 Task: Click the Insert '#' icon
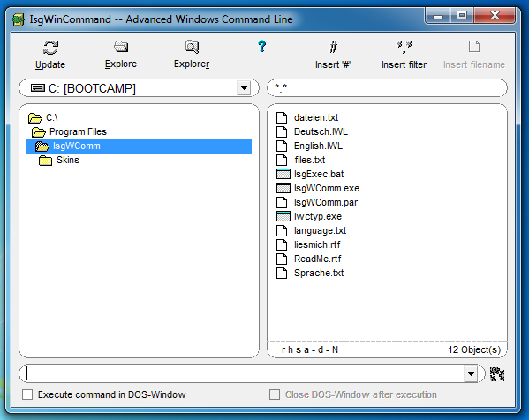coord(333,47)
